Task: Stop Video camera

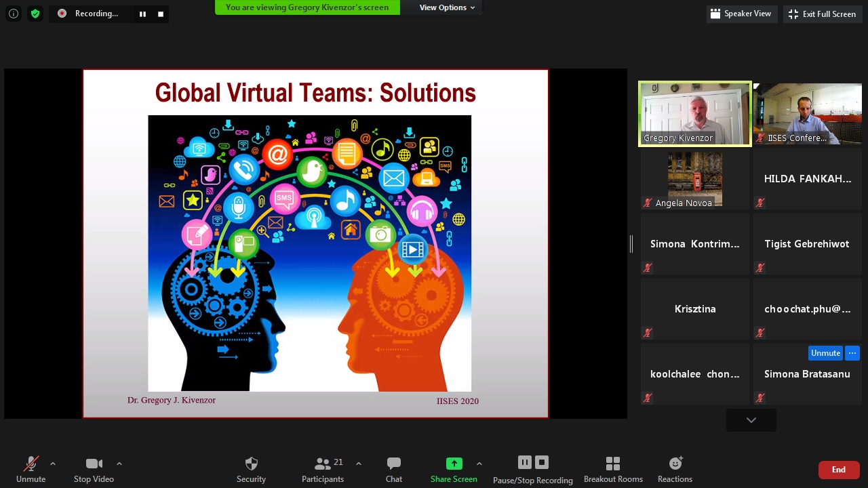Action: 94,470
